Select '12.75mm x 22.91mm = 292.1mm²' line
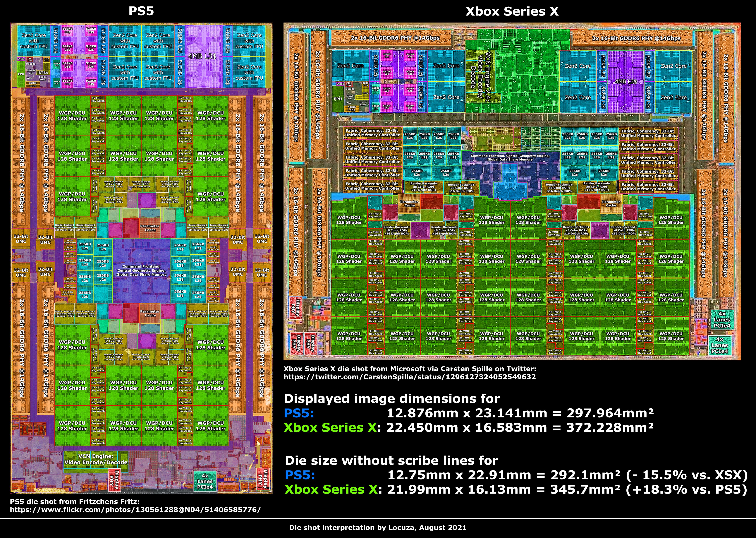This screenshot has height=538, width=756. [504, 475]
